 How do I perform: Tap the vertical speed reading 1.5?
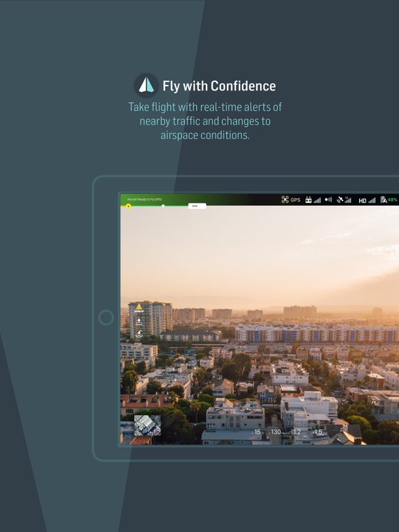click(318, 432)
